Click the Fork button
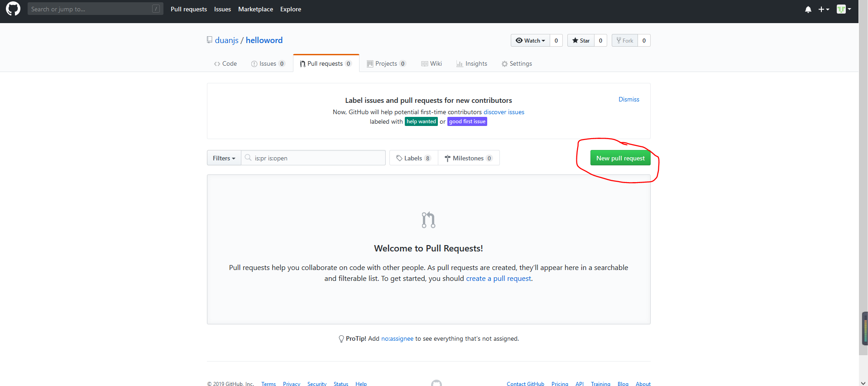Viewport: 868px width, 386px height. click(x=624, y=40)
